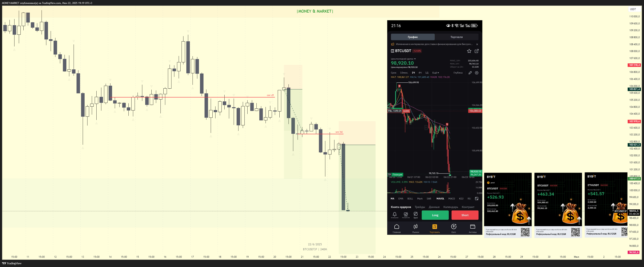Toggle the BOLL indicator

tap(410, 199)
